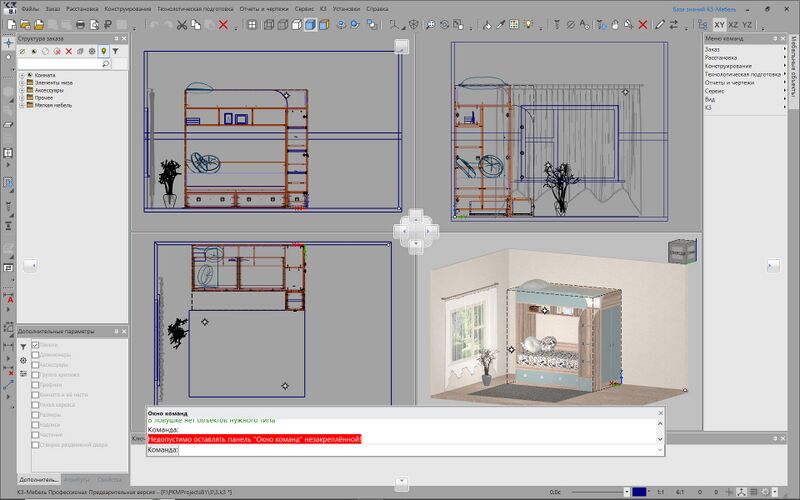This screenshot has height=500, width=800.
Task: Expand the Прочее tree node
Action: pos(22,97)
